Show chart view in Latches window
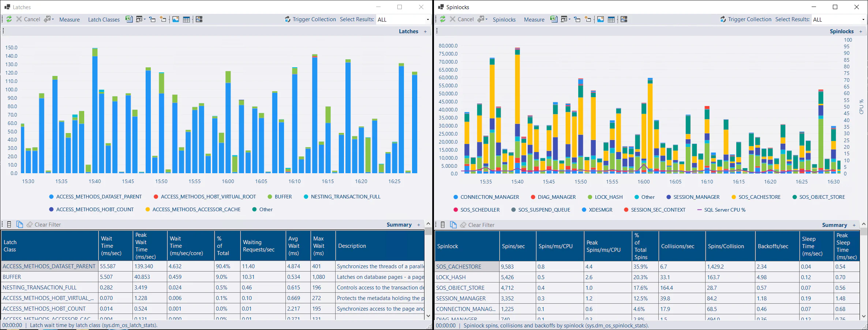This screenshot has height=330, width=868. coord(176,19)
